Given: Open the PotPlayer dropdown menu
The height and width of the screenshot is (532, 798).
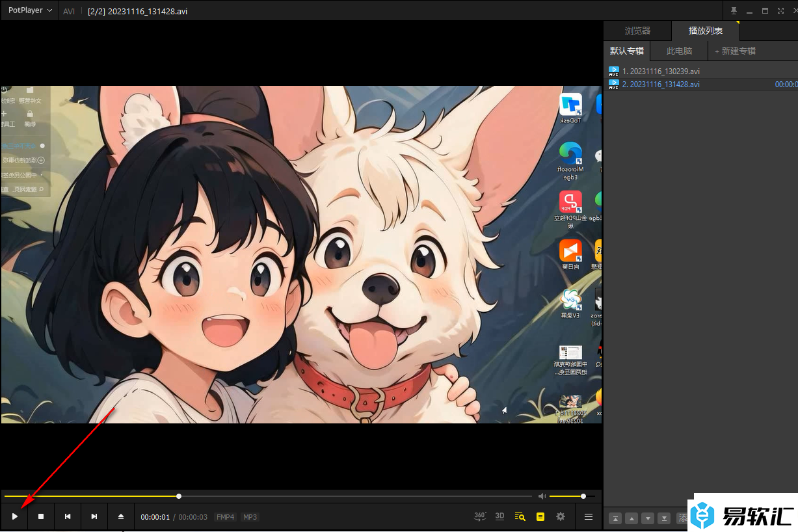Looking at the screenshot, I should (30, 10).
